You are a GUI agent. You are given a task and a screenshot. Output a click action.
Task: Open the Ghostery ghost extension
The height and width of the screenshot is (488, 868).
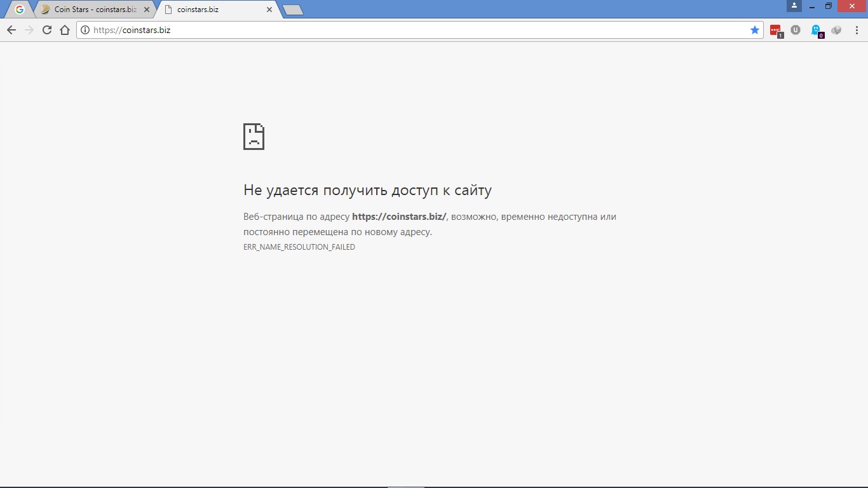[x=816, y=30]
